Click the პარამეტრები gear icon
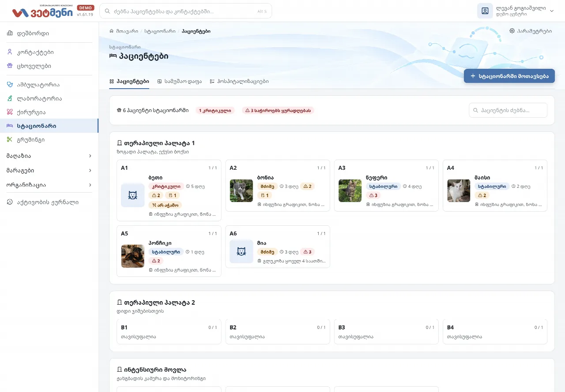565x392 pixels. (x=512, y=31)
